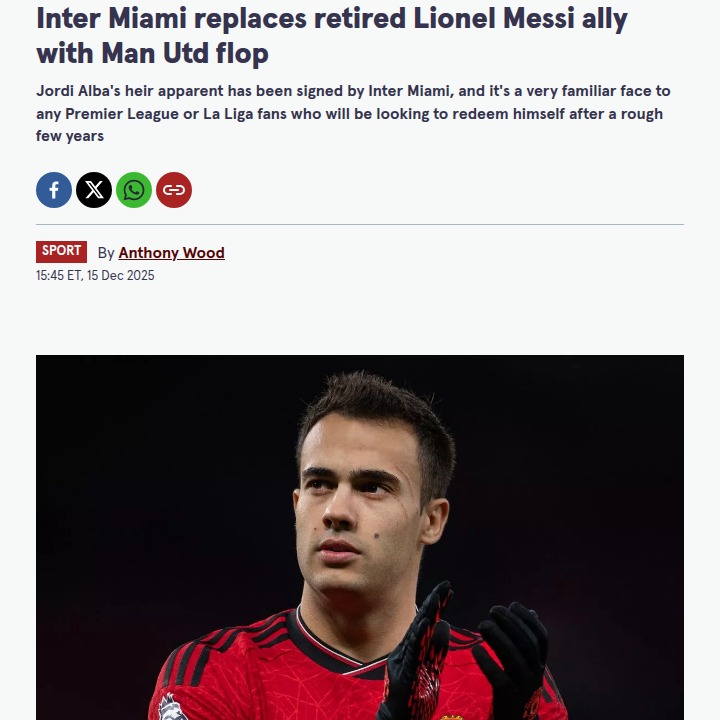Screen dimensions: 720x720
Task: Click the divider line below the share icons
Action: point(360,224)
